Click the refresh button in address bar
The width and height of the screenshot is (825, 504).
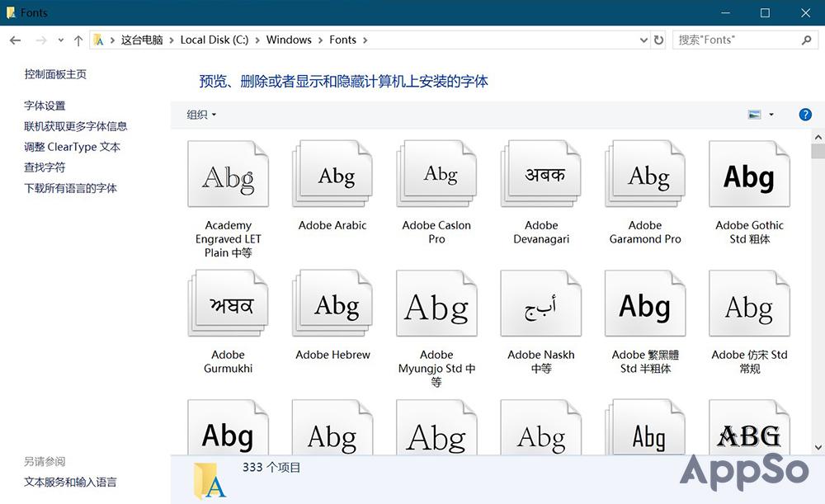click(x=658, y=40)
